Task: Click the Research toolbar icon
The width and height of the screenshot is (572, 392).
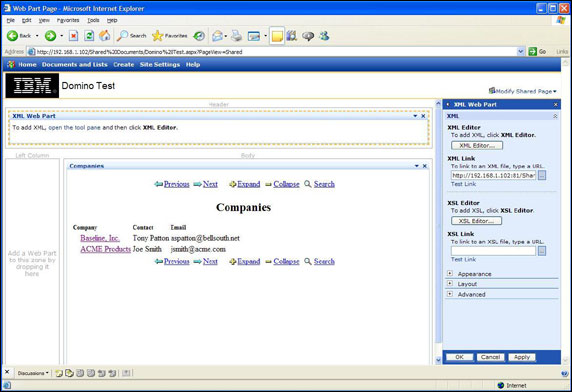Action: coord(291,36)
